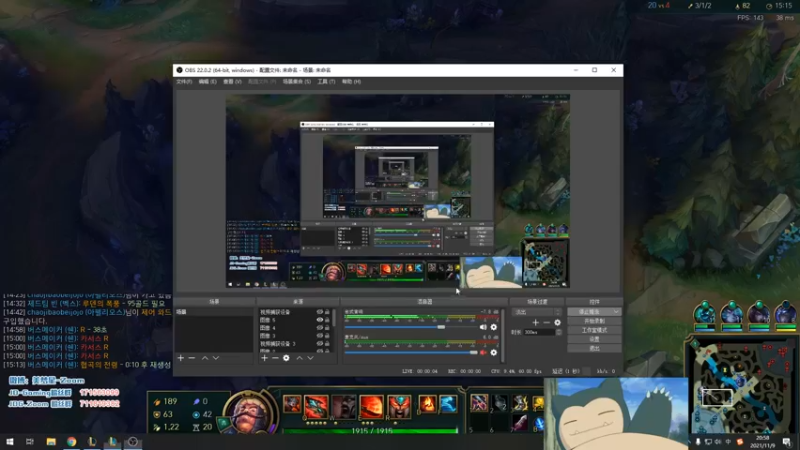Screen dimensions: 800x450
Task: Open microphone audio settings gear in mixer
Action: (493, 353)
